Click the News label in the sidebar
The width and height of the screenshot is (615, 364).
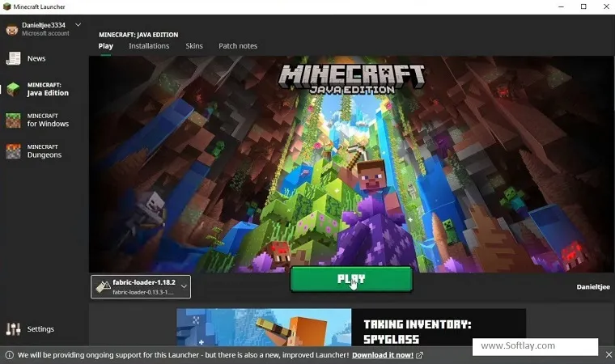pos(36,58)
